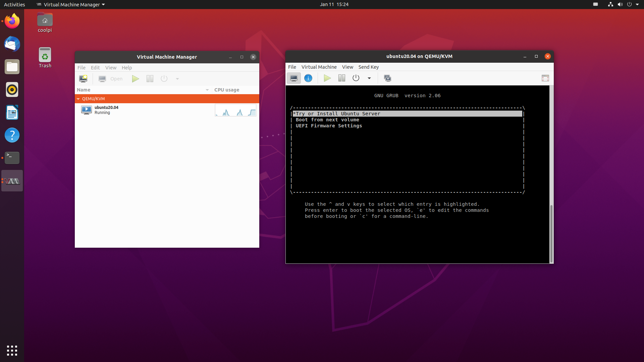Open Activities overview
Screen dimensions: 644x362
[x=14, y=4]
